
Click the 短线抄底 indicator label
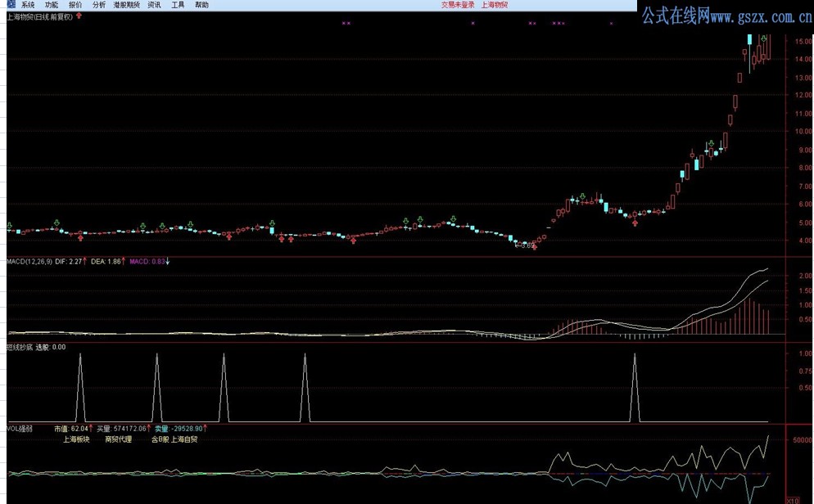pos(19,348)
